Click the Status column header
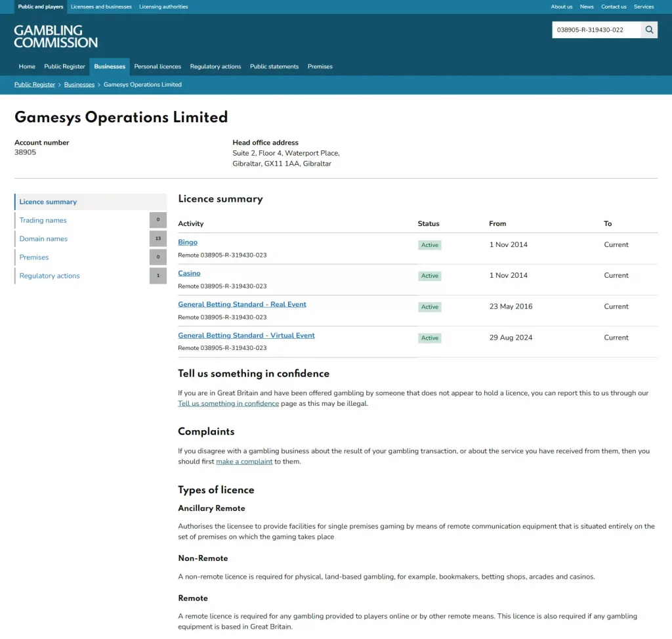Screen dimensions: 672x639 429,223
